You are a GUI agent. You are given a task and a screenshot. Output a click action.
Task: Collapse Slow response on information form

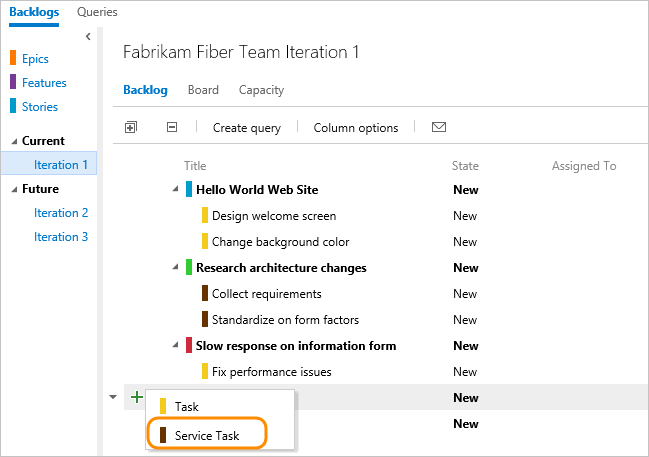coord(176,346)
